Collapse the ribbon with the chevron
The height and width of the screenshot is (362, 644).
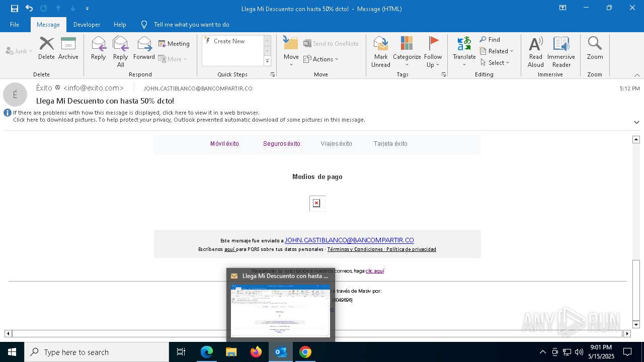(x=636, y=75)
